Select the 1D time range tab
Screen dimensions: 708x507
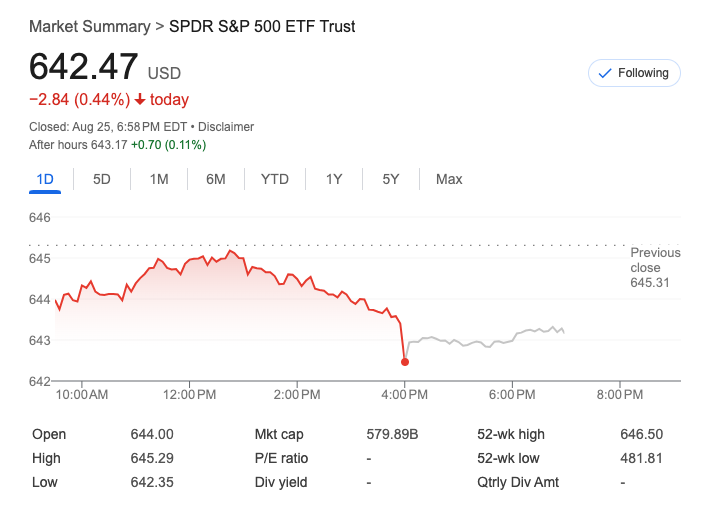point(44,179)
